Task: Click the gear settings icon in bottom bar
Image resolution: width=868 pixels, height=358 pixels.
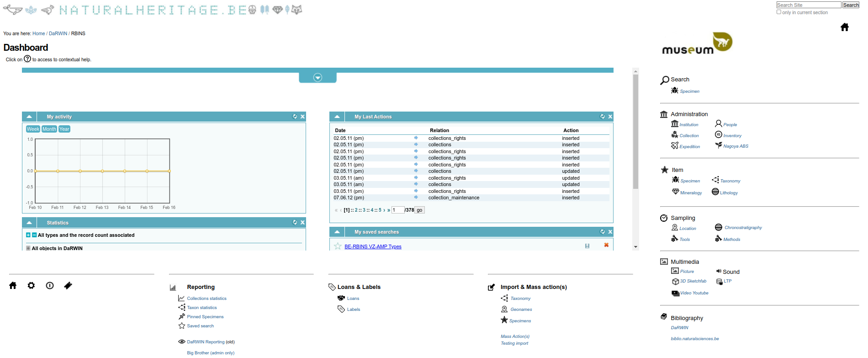Action: click(x=31, y=286)
